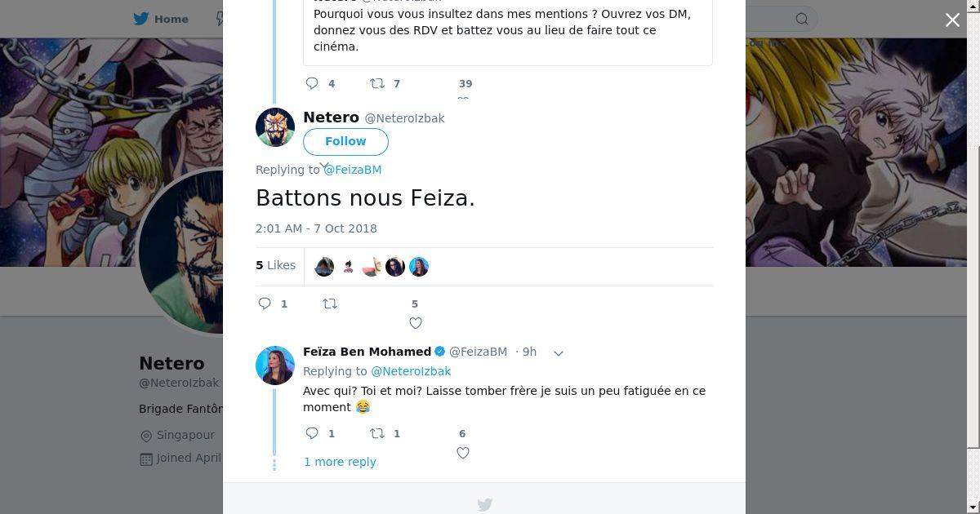Retweet the "Battons nous Feiza." tweet
980x514 pixels.
click(330, 304)
